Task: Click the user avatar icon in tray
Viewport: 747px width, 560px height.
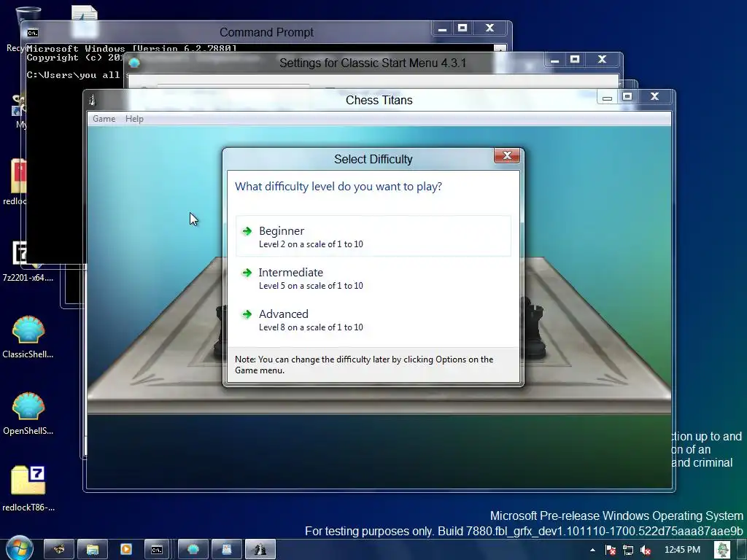Action: (722, 550)
